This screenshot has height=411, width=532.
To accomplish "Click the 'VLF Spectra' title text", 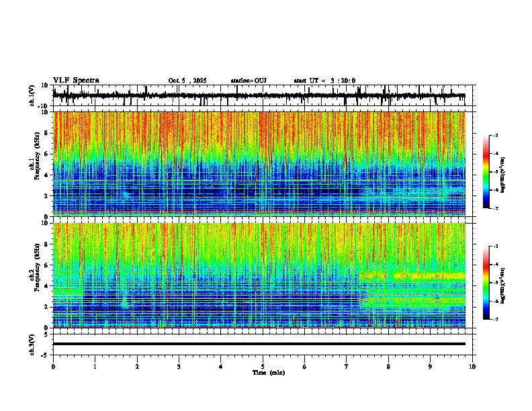I will pyautogui.click(x=76, y=81).
